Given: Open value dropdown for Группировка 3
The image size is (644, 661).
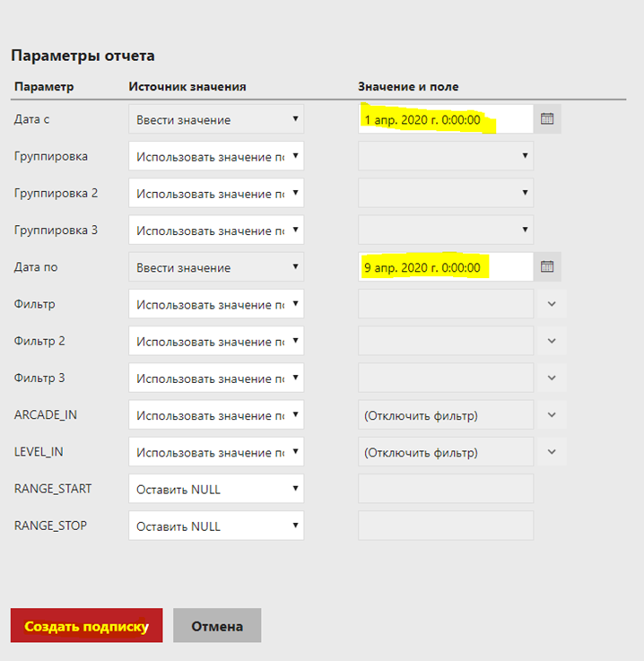Looking at the screenshot, I should [x=446, y=230].
